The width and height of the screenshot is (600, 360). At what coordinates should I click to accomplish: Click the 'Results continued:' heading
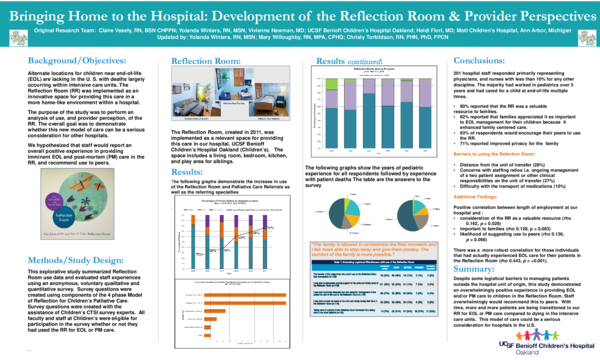pos(349,61)
